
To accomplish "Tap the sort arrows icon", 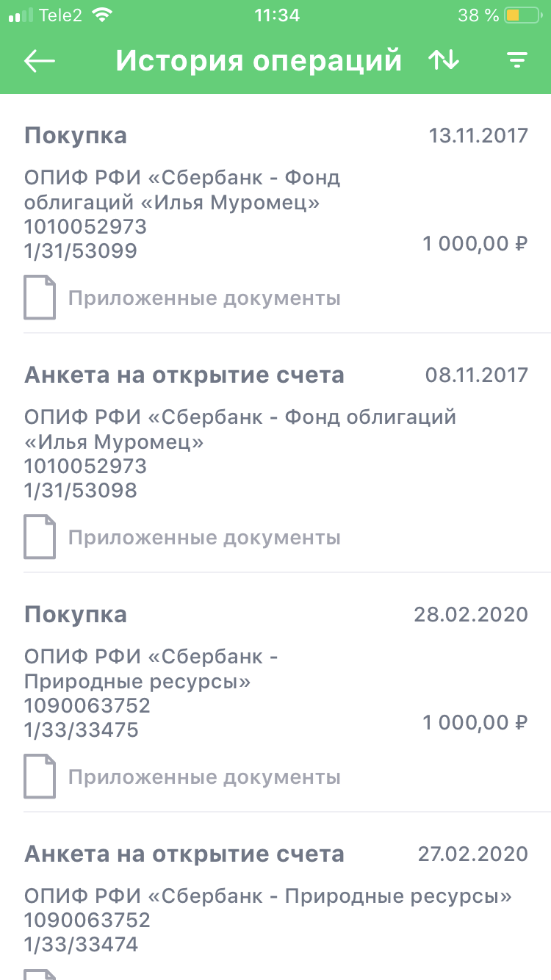I will [x=444, y=61].
